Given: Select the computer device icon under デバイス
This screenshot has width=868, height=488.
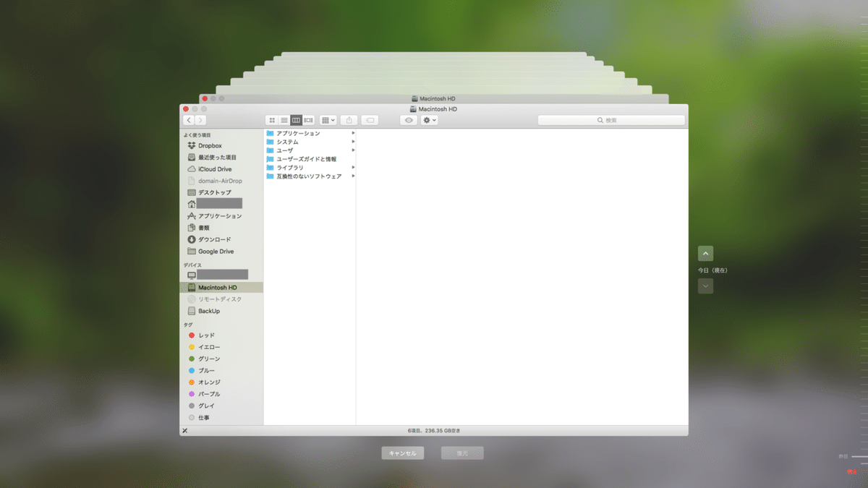Looking at the screenshot, I should tap(192, 275).
